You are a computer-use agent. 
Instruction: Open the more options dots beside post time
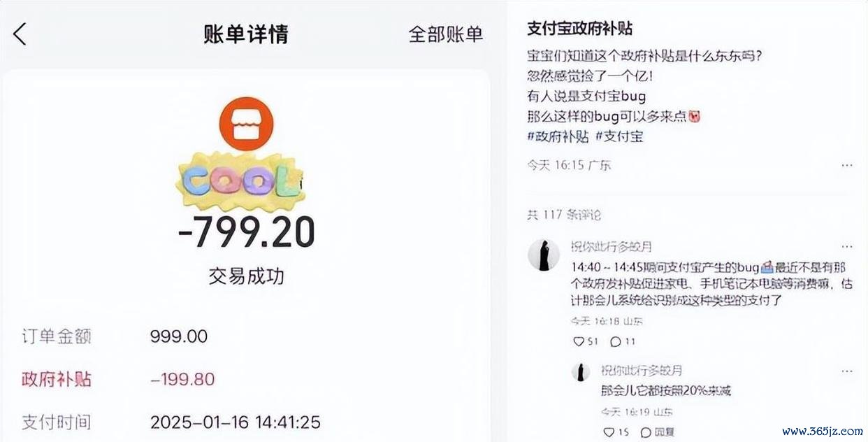(846, 166)
